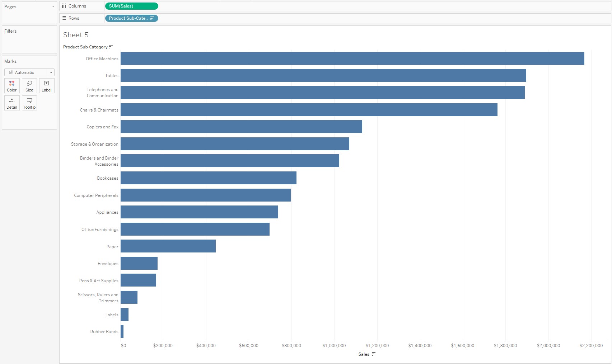Select the SUM(Sales) pill on Columns

coord(131,6)
